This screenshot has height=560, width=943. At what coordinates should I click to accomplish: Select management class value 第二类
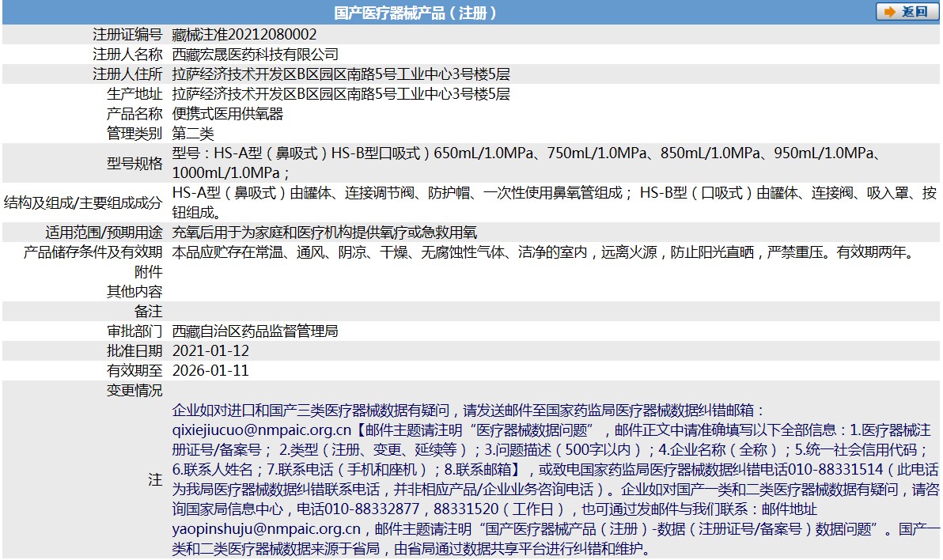(x=193, y=134)
